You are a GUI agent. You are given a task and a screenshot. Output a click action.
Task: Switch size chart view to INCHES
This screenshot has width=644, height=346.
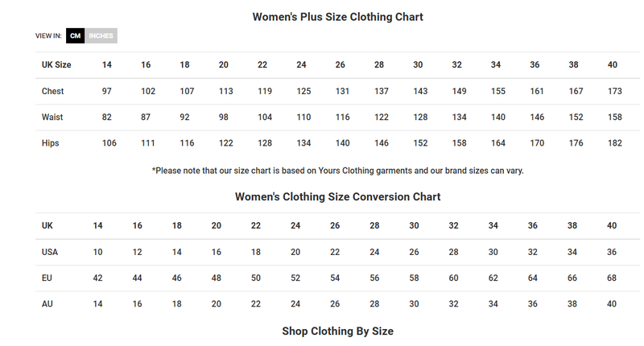(101, 35)
